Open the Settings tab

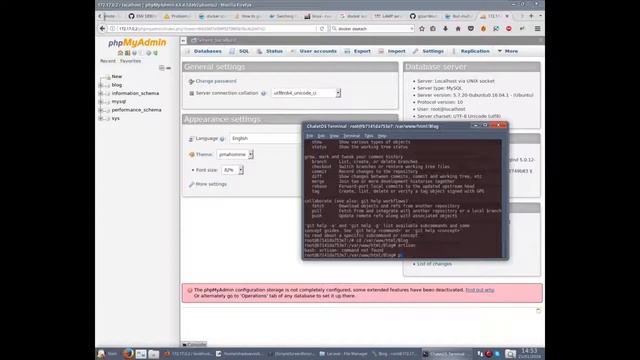click(428, 51)
